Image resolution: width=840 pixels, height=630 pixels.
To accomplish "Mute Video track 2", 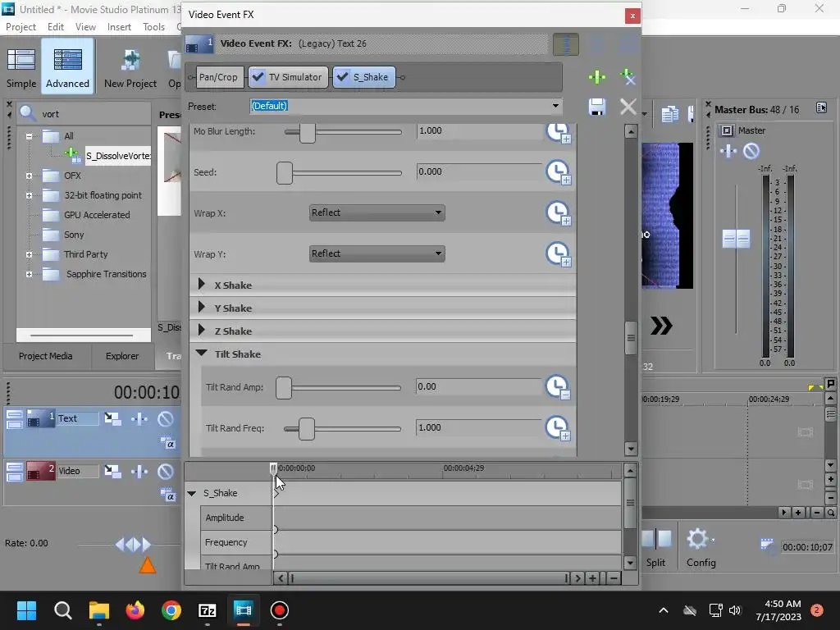I will point(166,471).
